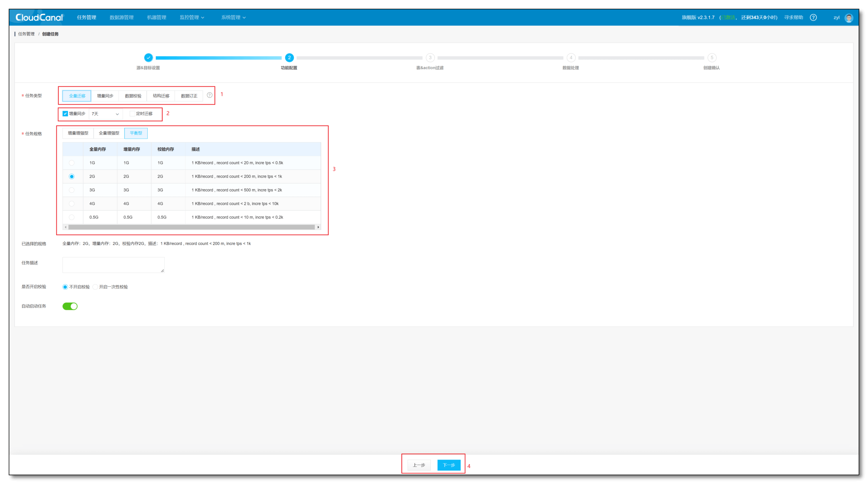The height and width of the screenshot is (484, 868).
Task: Select the 3G memory specification radio
Action: point(72,190)
